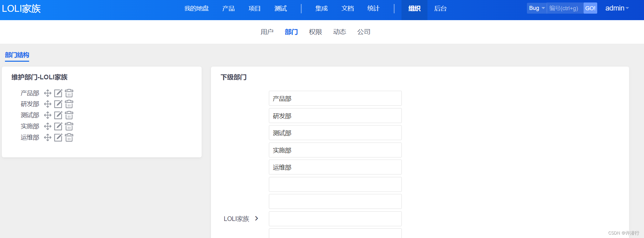Open the 测试 top menu item
Image resolution: width=644 pixels, height=238 pixels.
281,9
